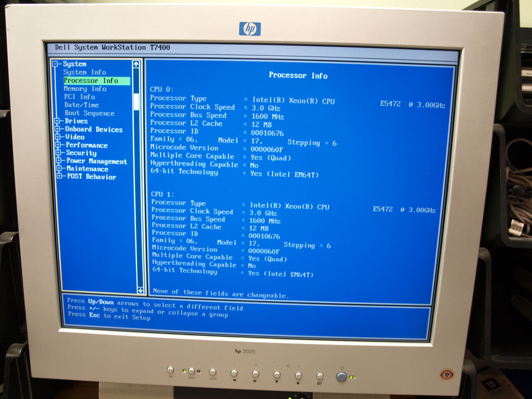Click the scroll-up arrow of the tree
The height and width of the screenshot is (399, 532).
click(136, 64)
